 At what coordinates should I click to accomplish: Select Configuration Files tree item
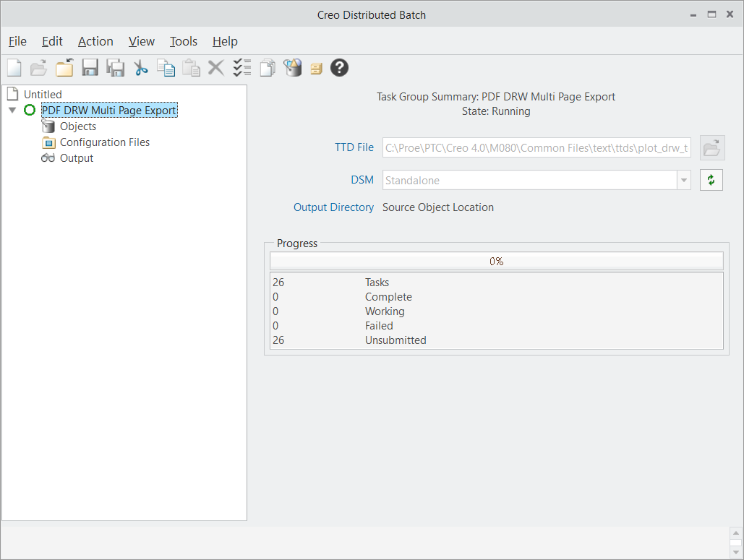pos(104,142)
